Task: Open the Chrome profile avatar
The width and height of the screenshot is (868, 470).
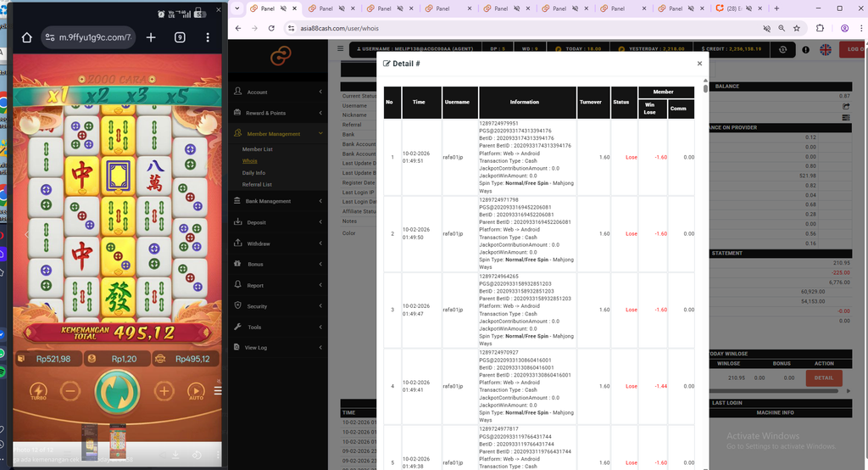Action: coord(845,28)
